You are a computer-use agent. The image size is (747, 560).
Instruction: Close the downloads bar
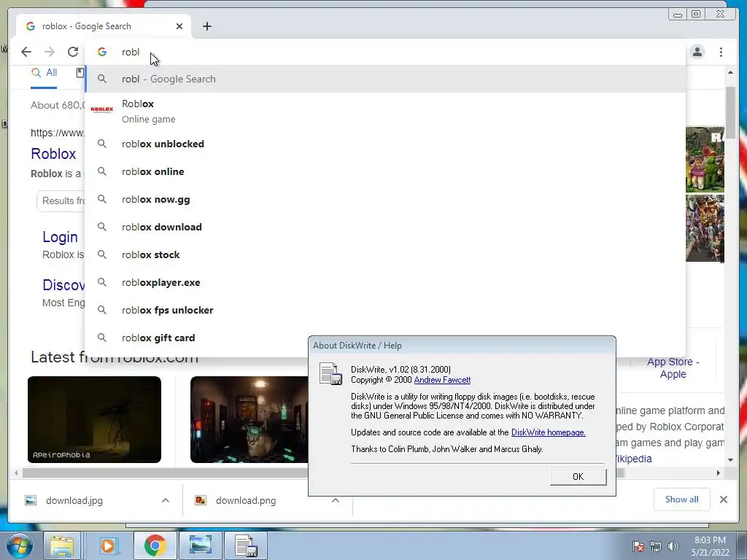pos(724,499)
